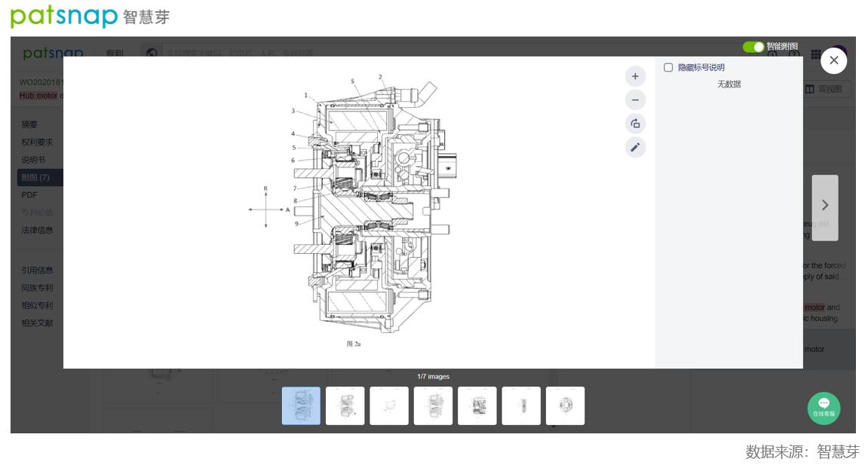Click the pencil annotate icon
The width and height of the screenshot is (868, 465).
click(x=635, y=148)
